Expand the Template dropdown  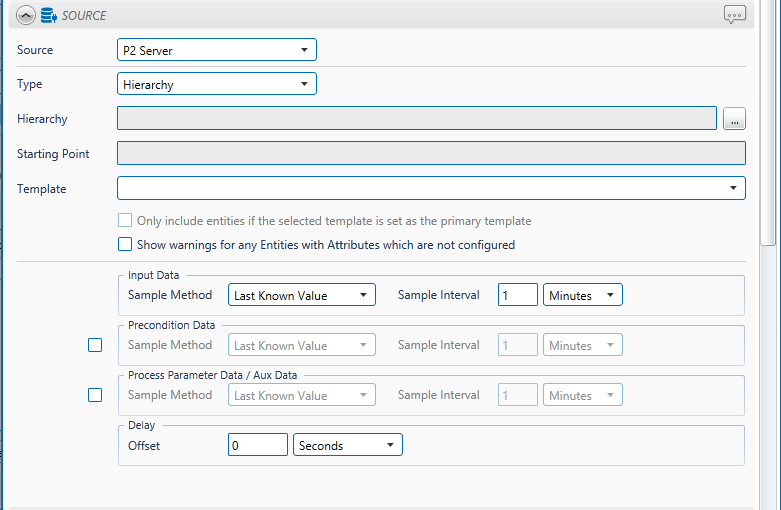point(733,188)
